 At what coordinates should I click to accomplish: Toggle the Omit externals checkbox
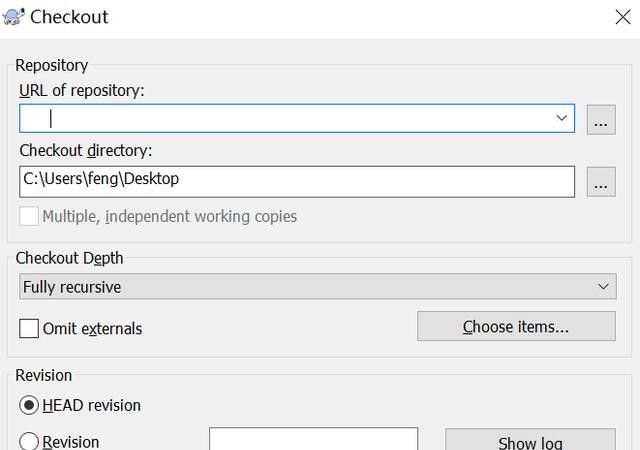point(29,328)
